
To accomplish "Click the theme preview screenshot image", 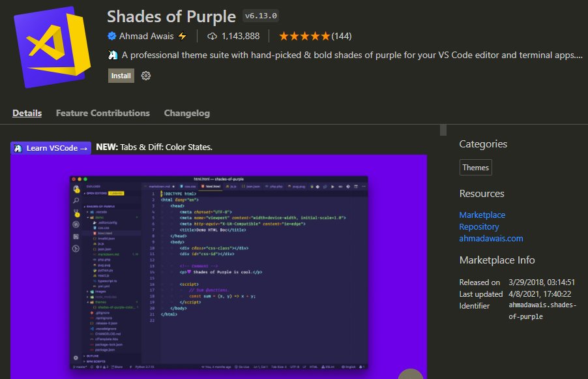I will pyautogui.click(x=218, y=266).
